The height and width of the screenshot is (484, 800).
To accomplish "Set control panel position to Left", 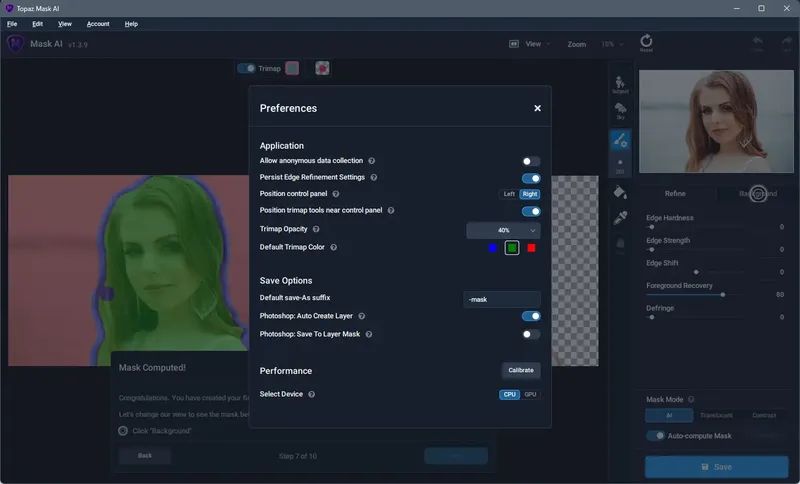I will coord(509,194).
